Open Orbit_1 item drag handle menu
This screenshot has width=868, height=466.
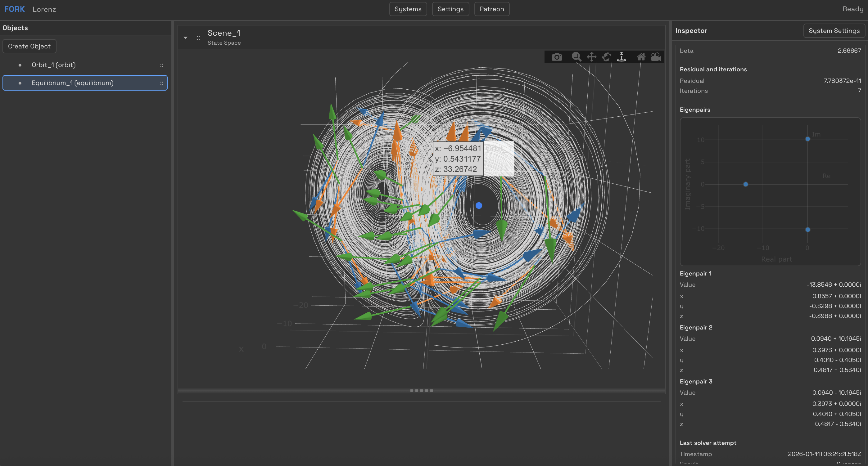(161, 65)
